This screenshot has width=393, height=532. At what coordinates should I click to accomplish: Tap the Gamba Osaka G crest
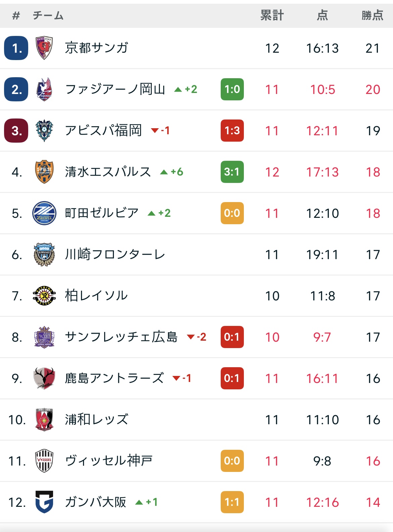[44, 502]
